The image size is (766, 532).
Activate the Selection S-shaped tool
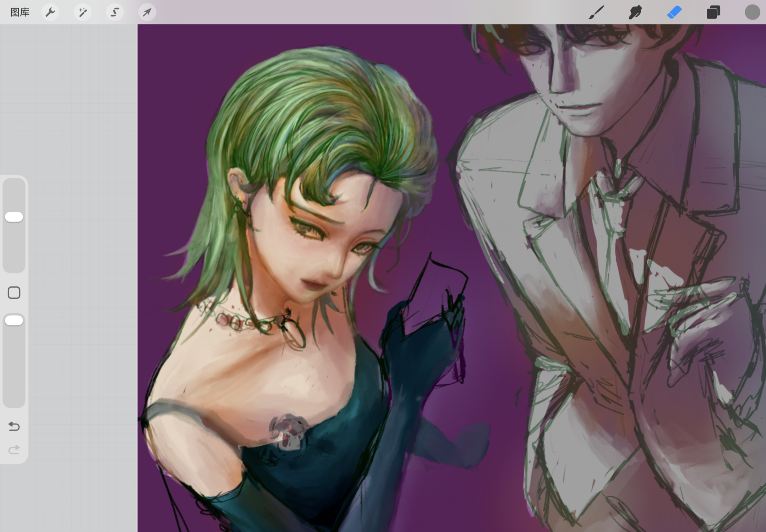click(x=115, y=12)
